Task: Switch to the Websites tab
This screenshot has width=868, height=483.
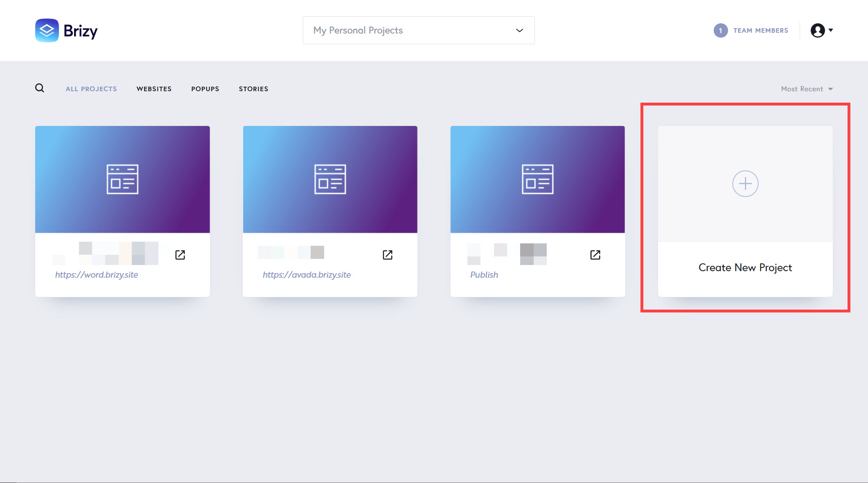Action: pos(154,89)
